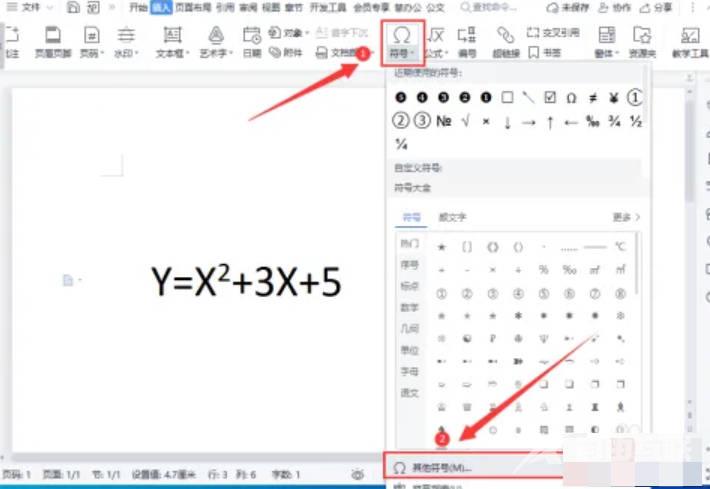Screen dimensions: 710x489
Task: Switch to the 开始 (Home) tab
Action: click(x=138, y=7)
